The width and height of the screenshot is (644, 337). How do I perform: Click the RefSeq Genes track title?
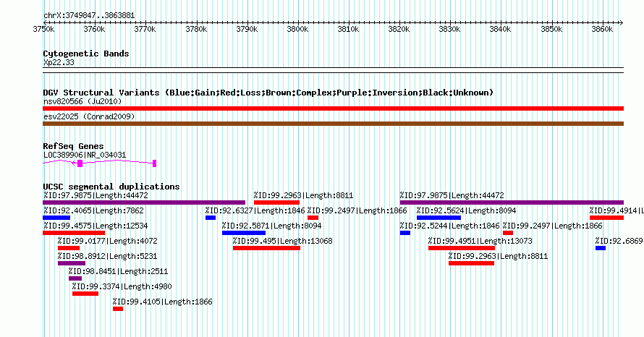(x=73, y=147)
